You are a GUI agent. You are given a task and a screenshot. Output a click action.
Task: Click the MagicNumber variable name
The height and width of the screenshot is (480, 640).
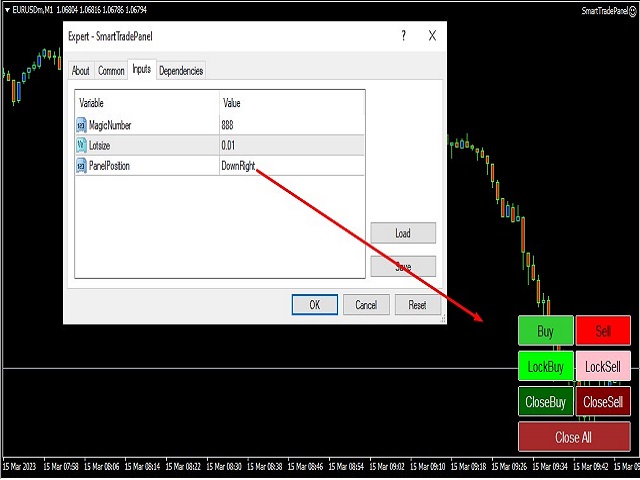[x=110, y=125]
